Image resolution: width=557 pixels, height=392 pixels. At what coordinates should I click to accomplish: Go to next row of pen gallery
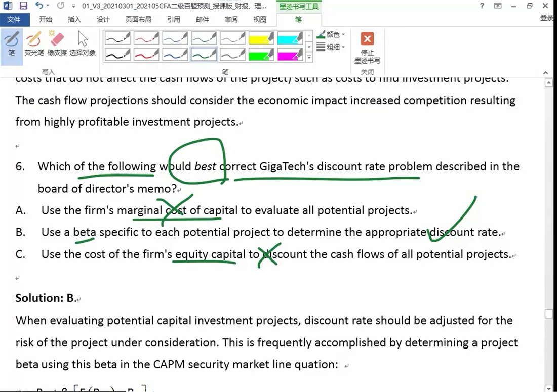tap(309, 47)
